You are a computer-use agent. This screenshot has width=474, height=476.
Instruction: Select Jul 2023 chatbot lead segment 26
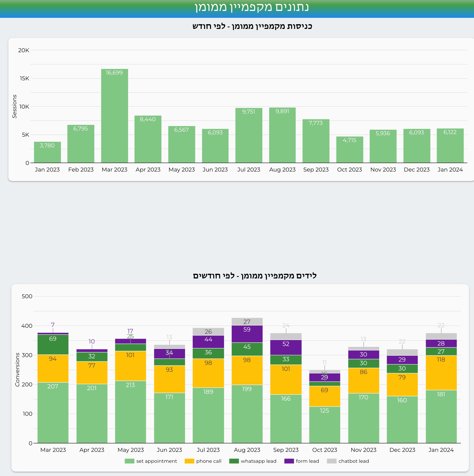[208, 332]
